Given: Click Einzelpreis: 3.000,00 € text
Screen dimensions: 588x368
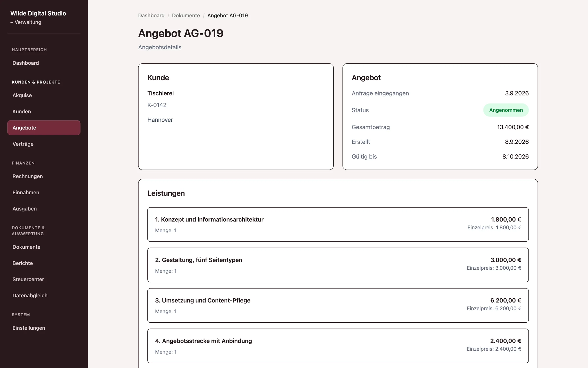Looking at the screenshot, I should coord(494,268).
